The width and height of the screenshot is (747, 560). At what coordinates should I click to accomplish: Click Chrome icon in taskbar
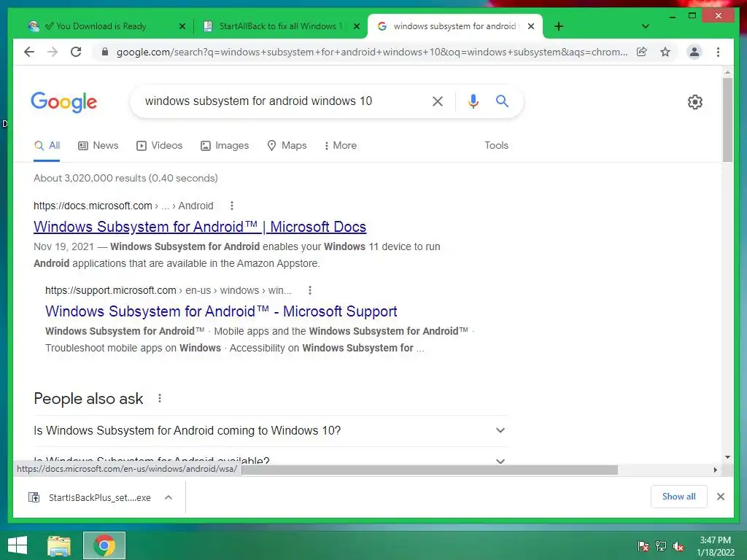[x=104, y=545]
